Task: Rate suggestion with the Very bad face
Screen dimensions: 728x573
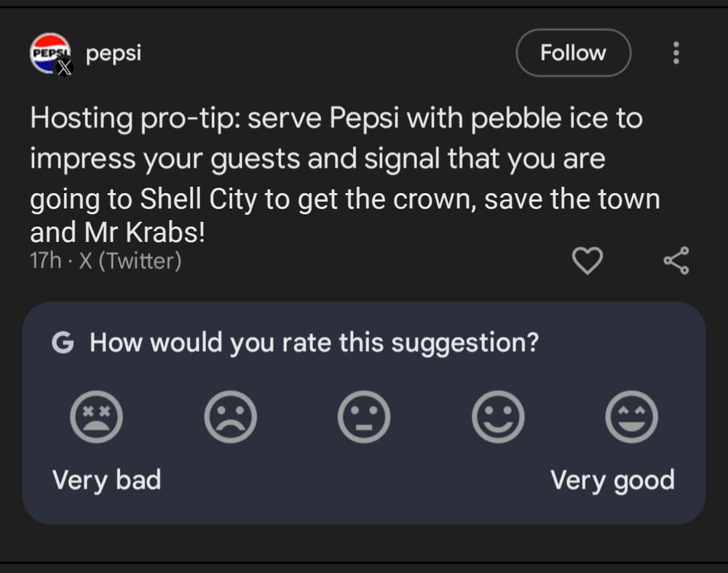Action: click(x=96, y=417)
